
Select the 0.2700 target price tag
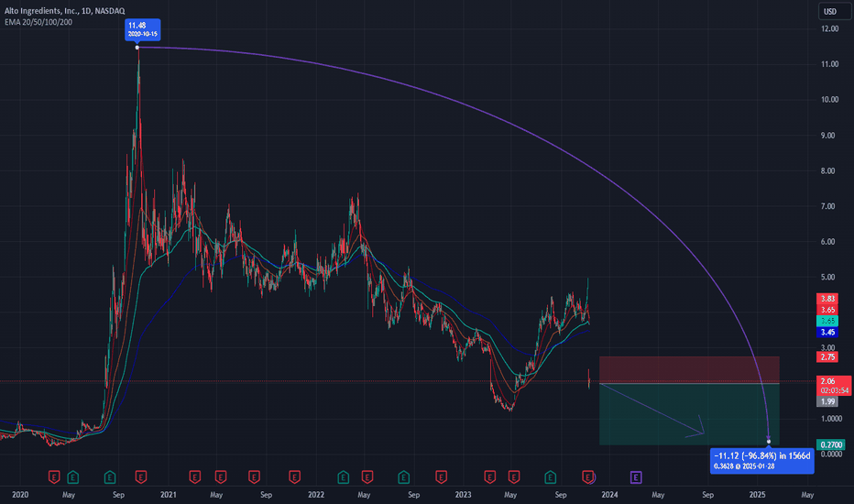click(x=830, y=444)
